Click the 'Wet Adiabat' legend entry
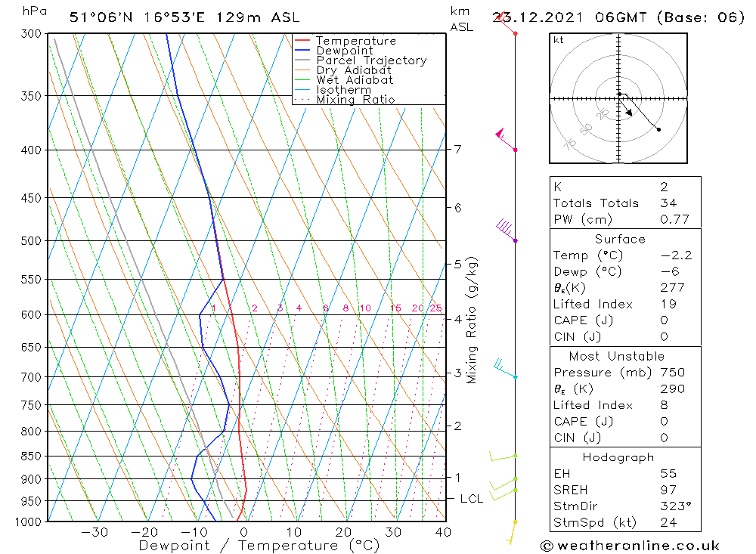 coord(355,80)
